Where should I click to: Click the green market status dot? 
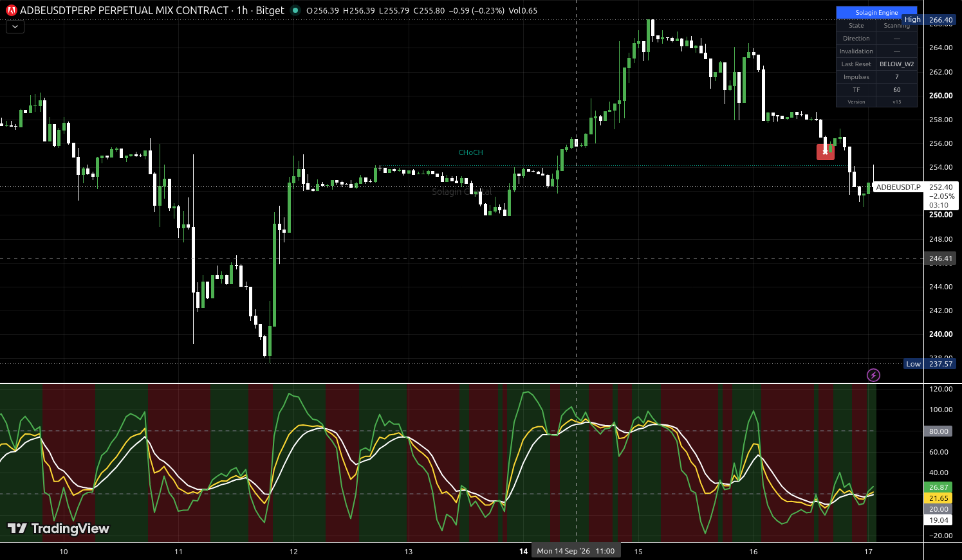coord(295,10)
